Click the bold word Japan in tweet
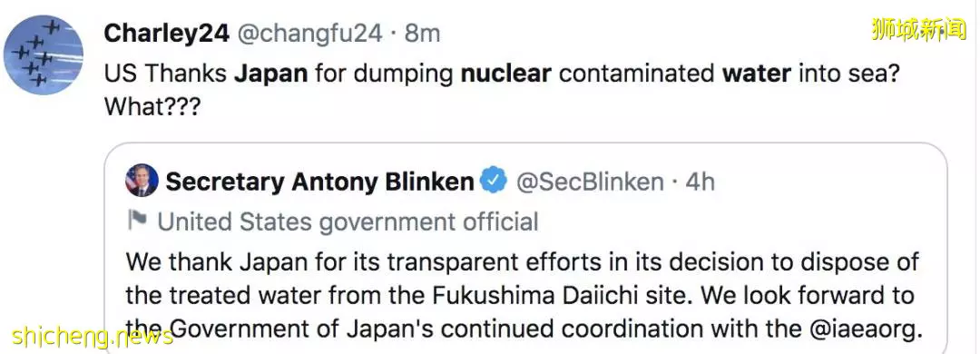Viewport: 980px width, 354px height. click(271, 74)
